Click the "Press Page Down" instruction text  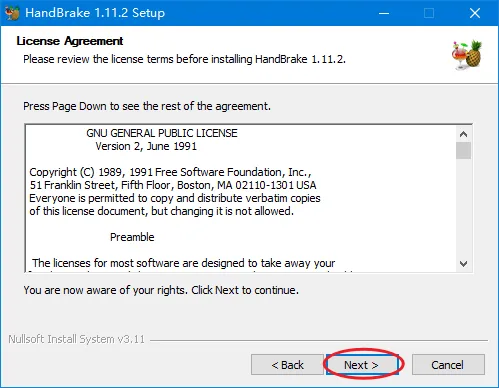147,106
